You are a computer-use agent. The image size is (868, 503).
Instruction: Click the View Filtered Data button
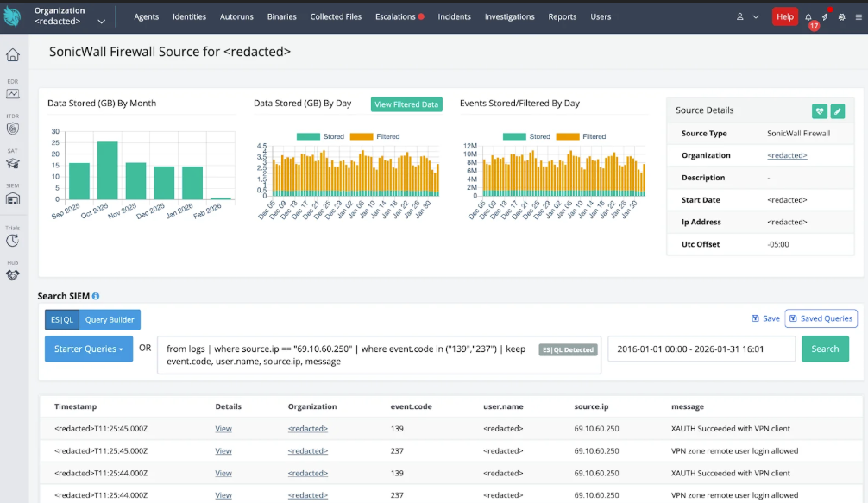[406, 104]
